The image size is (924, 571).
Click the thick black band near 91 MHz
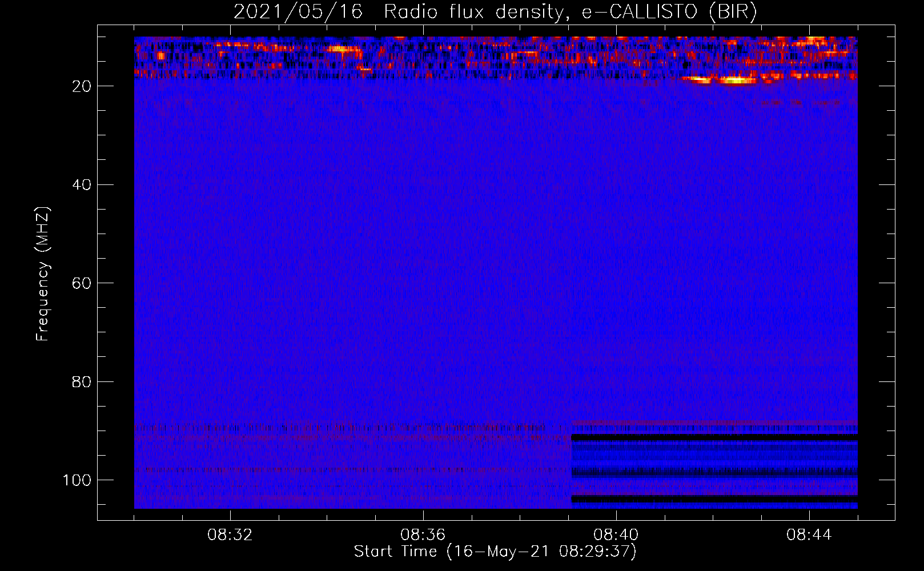pyautogui.click(x=714, y=437)
